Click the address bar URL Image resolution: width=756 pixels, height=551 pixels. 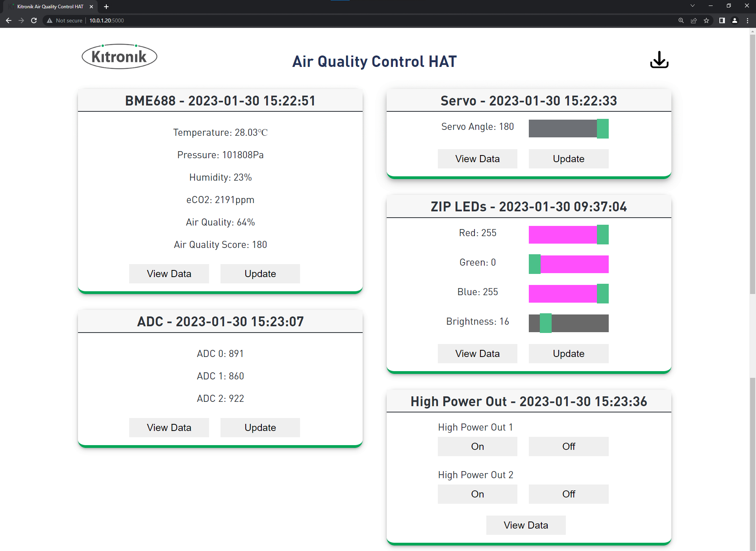click(x=106, y=20)
